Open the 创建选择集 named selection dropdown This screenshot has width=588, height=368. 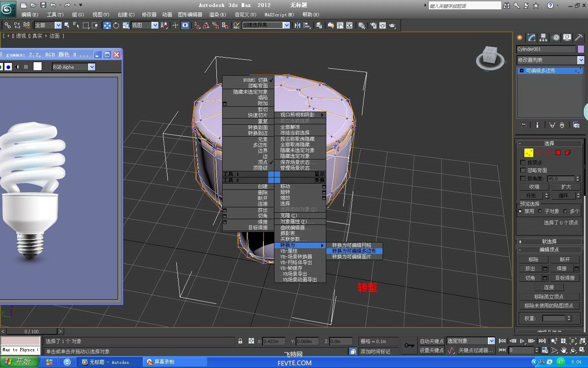[x=287, y=25]
